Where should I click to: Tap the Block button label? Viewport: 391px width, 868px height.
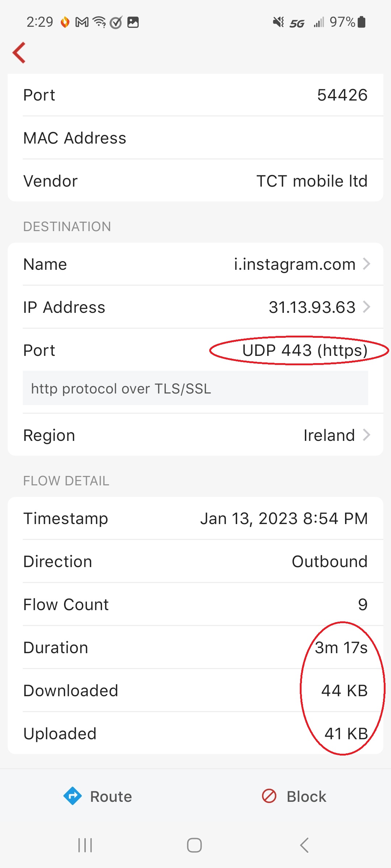point(306,796)
